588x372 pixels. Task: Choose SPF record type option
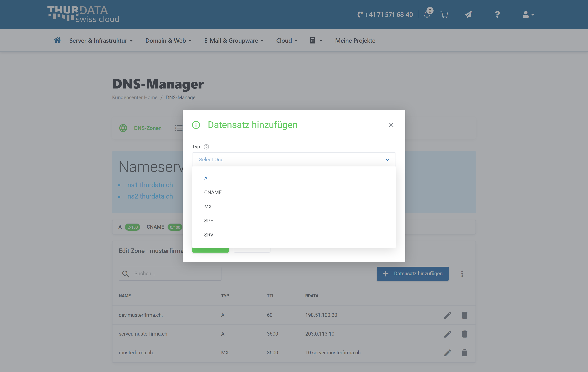pyautogui.click(x=294, y=221)
